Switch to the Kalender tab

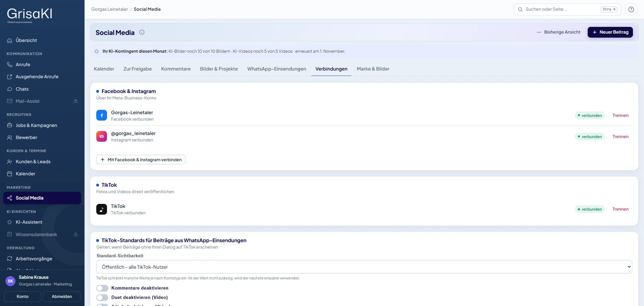104,69
